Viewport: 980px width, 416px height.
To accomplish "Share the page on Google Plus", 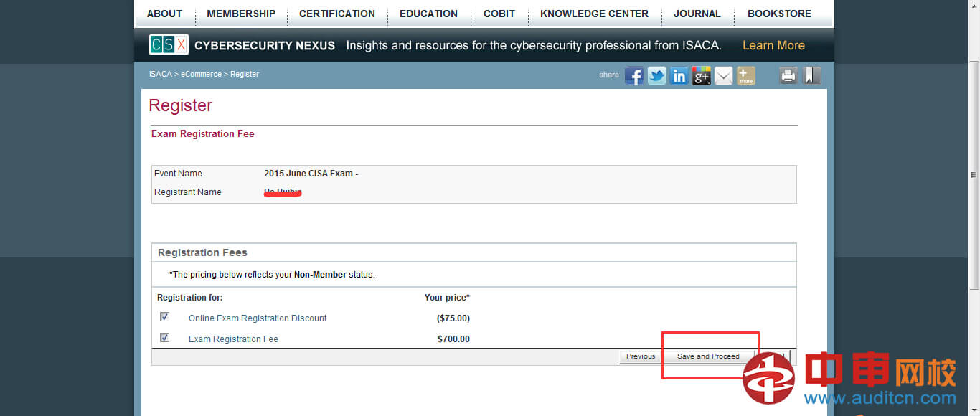I will [701, 76].
